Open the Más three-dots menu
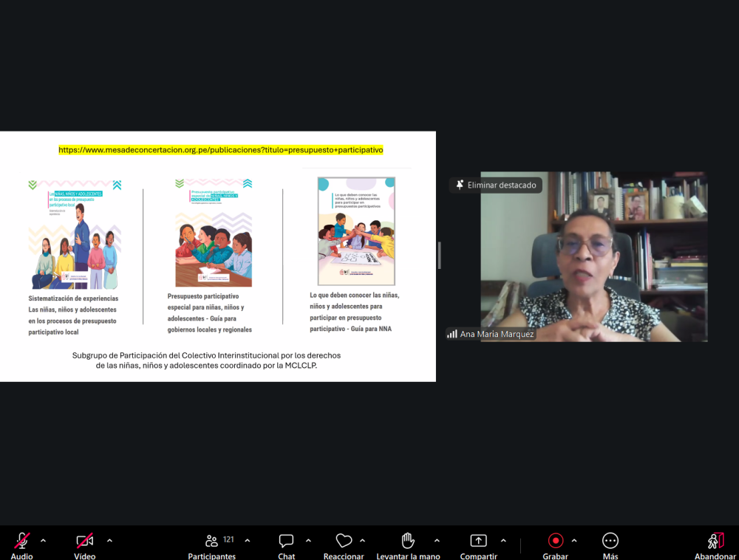739x560 pixels. [x=610, y=541]
